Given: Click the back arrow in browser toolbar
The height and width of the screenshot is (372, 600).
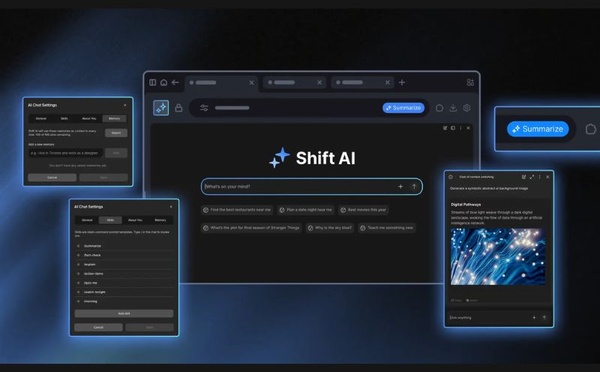Looking at the screenshot, I should (x=175, y=82).
